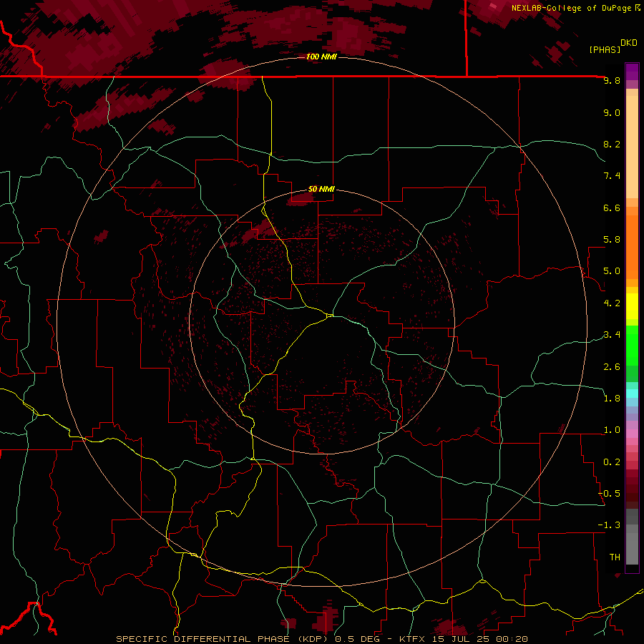Click the -1.3 color scale value

(610, 525)
